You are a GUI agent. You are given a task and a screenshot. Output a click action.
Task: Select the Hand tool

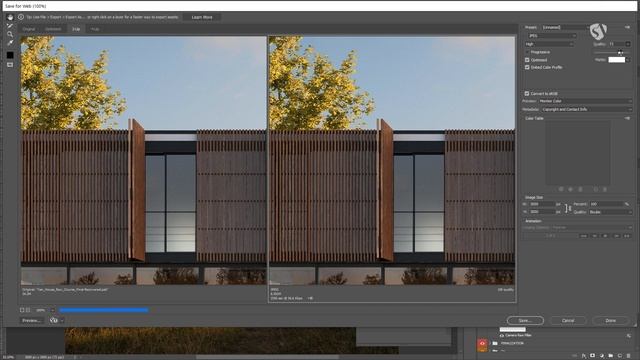pos(10,17)
